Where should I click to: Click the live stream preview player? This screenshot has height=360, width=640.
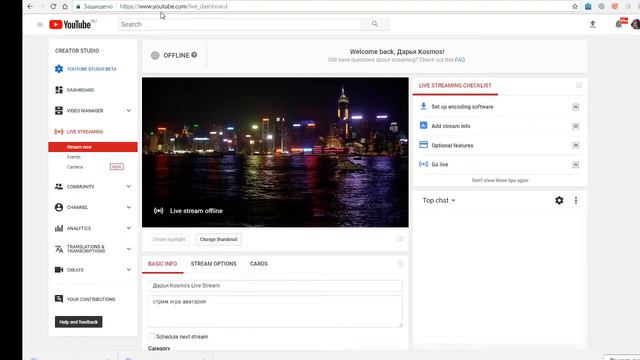[275, 152]
